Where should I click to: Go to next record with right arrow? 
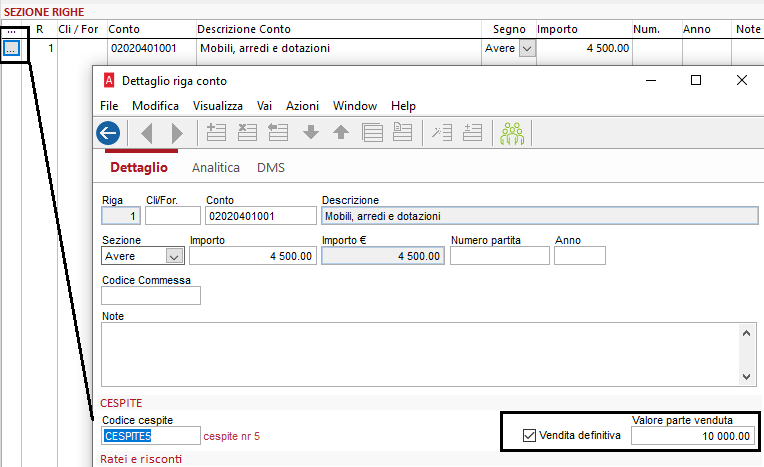177,133
